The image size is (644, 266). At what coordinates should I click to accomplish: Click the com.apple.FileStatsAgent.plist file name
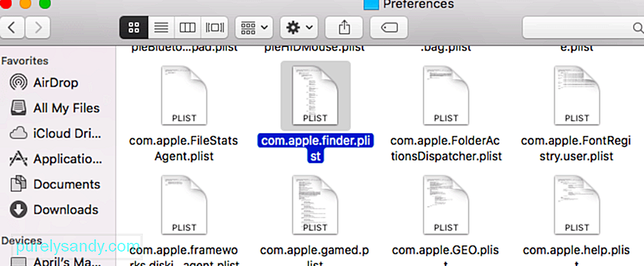coord(184,149)
